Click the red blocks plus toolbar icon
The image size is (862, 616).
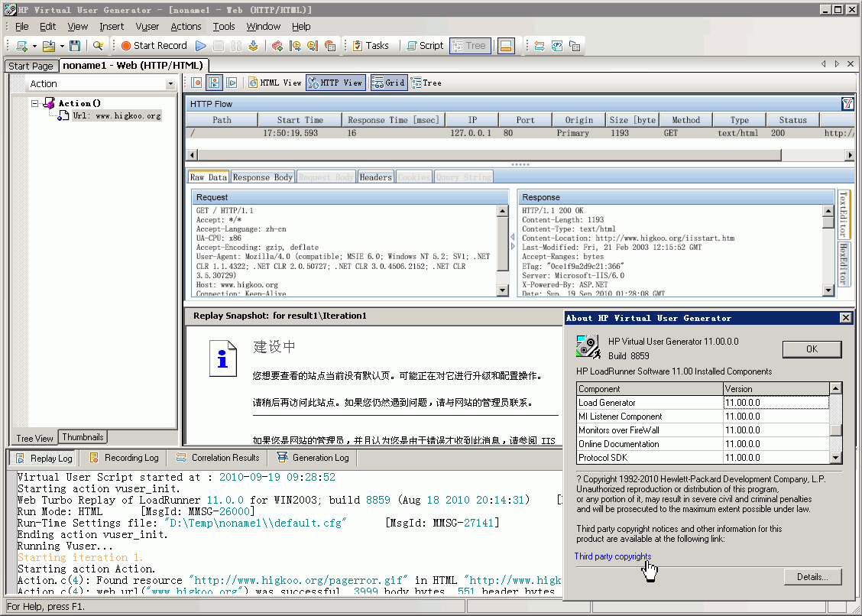coord(277,46)
